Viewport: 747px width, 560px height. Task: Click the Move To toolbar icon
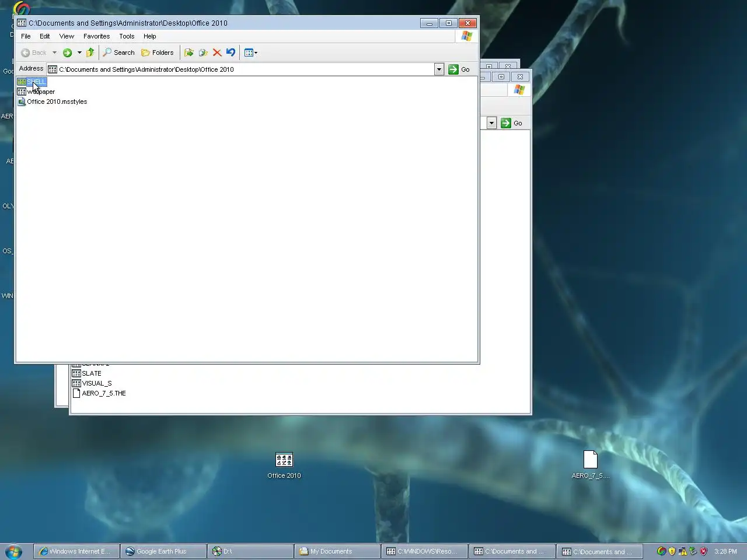189,52
